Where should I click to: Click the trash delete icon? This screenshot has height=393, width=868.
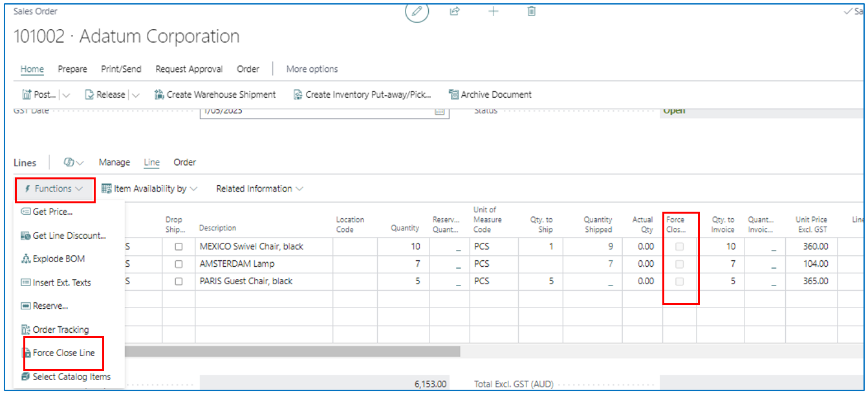[x=531, y=11]
